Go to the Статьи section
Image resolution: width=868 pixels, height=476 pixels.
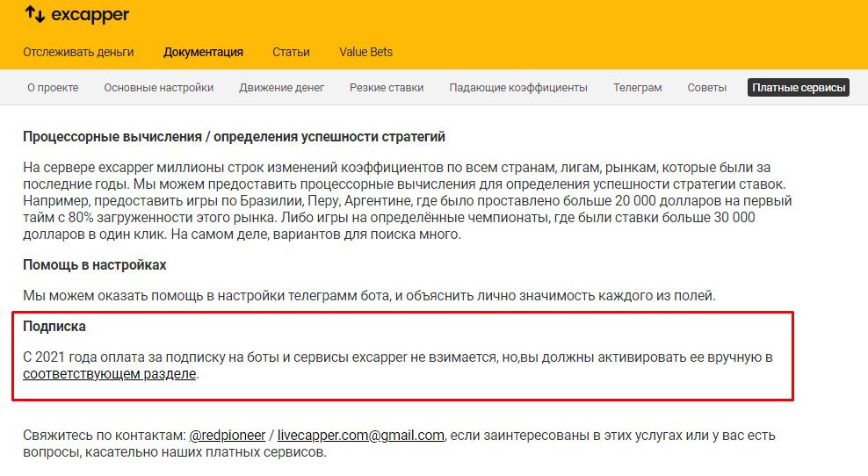click(291, 52)
